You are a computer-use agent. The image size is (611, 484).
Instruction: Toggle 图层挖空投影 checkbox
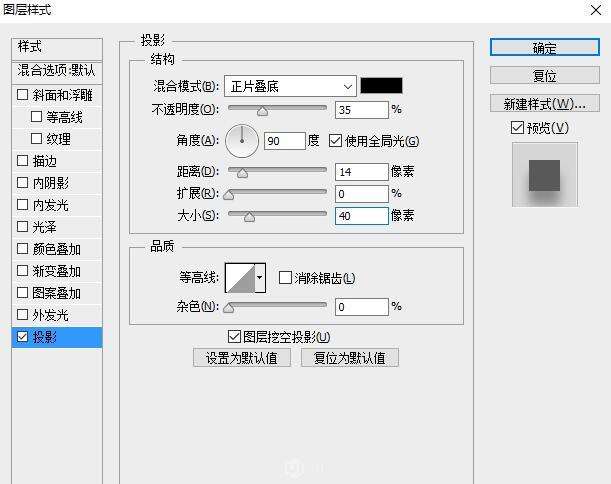tap(234, 336)
